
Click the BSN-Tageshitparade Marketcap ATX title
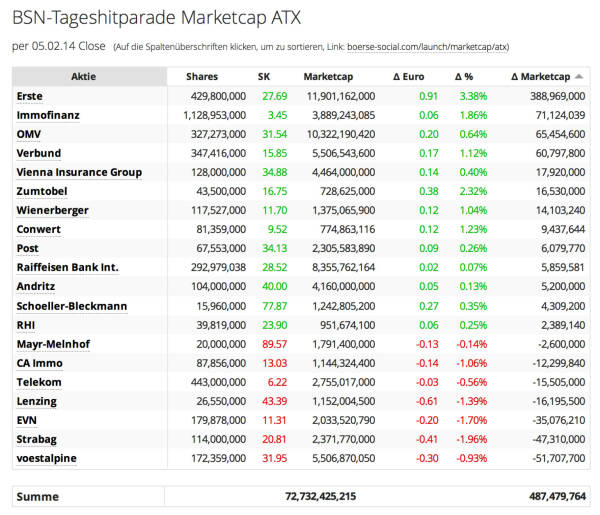click(x=156, y=18)
